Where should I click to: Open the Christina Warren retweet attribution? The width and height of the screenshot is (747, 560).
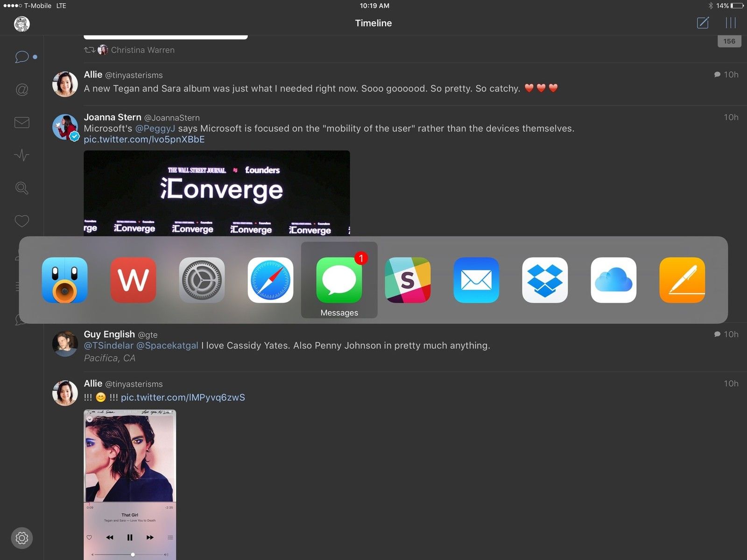pyautogui.click(x=129, y=50)
